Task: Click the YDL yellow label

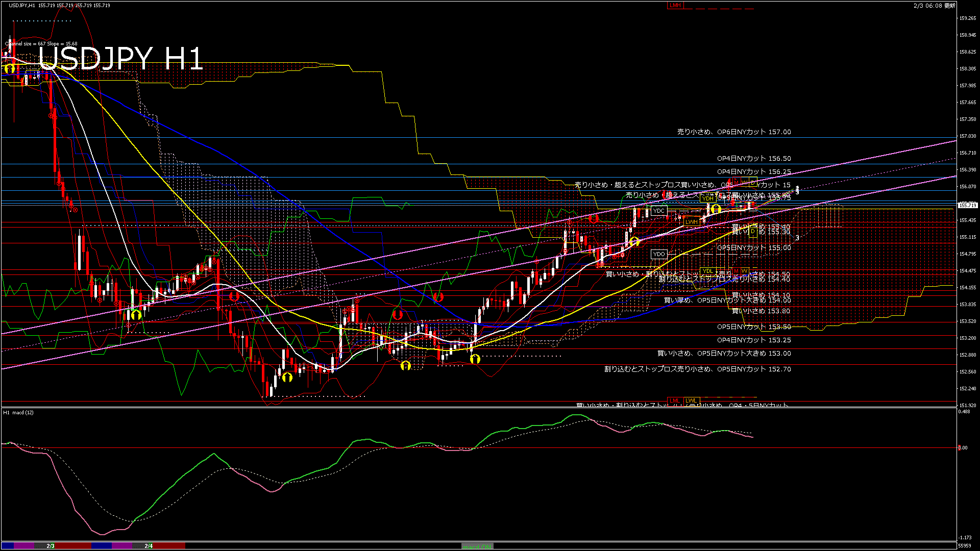Action: [707, 271]
